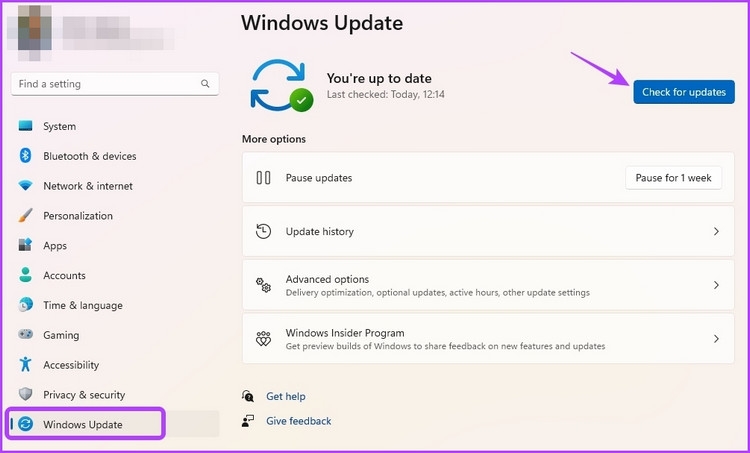The image size is (750, 453).
Task: Expand Windows Insider Program chevron
Action: click(716, 339)
